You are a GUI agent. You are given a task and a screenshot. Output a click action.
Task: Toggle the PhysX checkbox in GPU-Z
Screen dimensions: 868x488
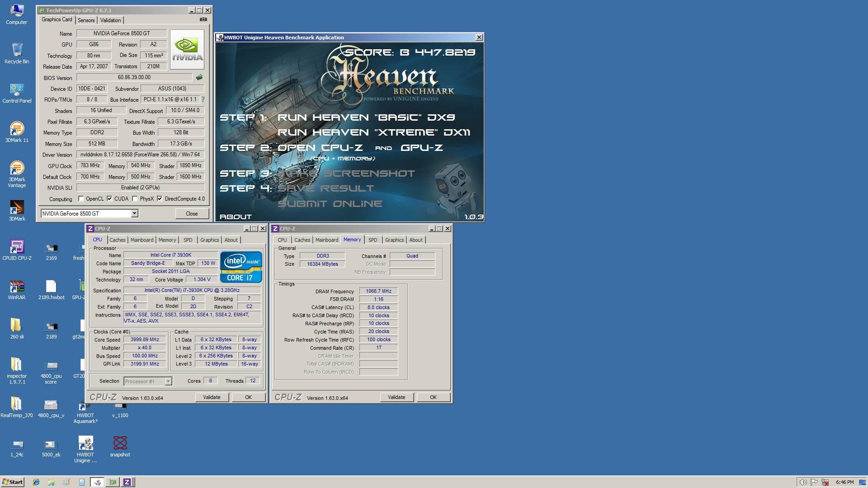pos(135,198)
